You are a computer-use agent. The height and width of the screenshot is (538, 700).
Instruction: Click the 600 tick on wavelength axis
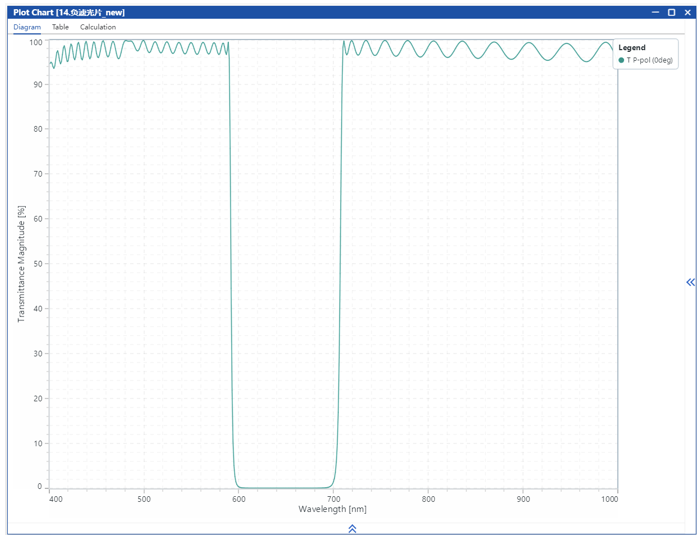239,498
